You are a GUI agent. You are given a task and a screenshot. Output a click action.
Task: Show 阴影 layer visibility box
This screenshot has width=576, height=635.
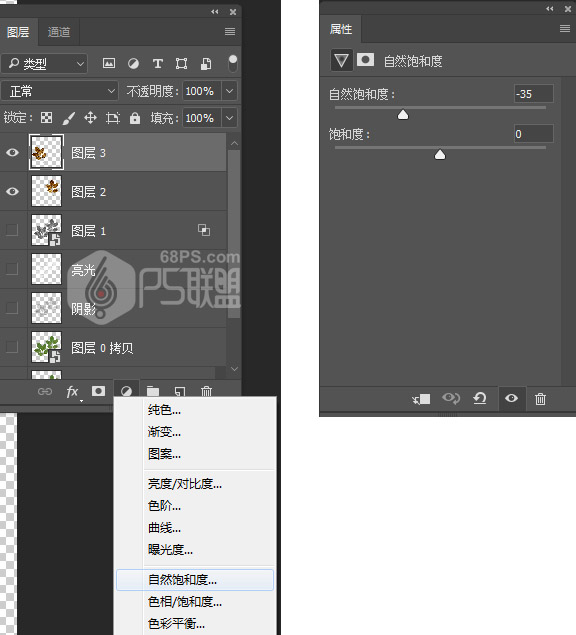[12, 308]
